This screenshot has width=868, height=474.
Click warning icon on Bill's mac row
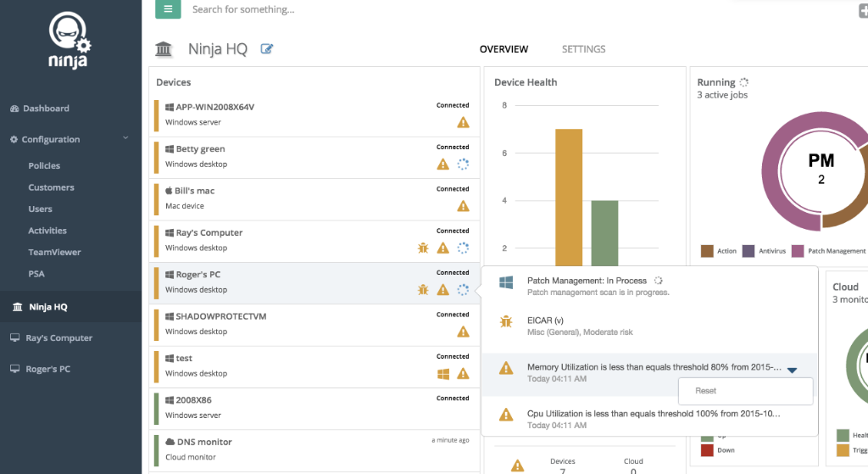[463, 206]
